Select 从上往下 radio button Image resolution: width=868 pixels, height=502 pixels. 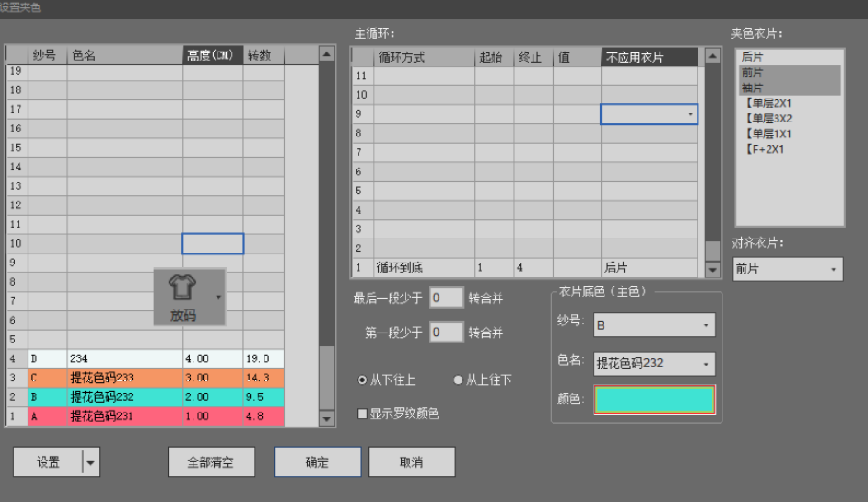[x=458, y=380]
